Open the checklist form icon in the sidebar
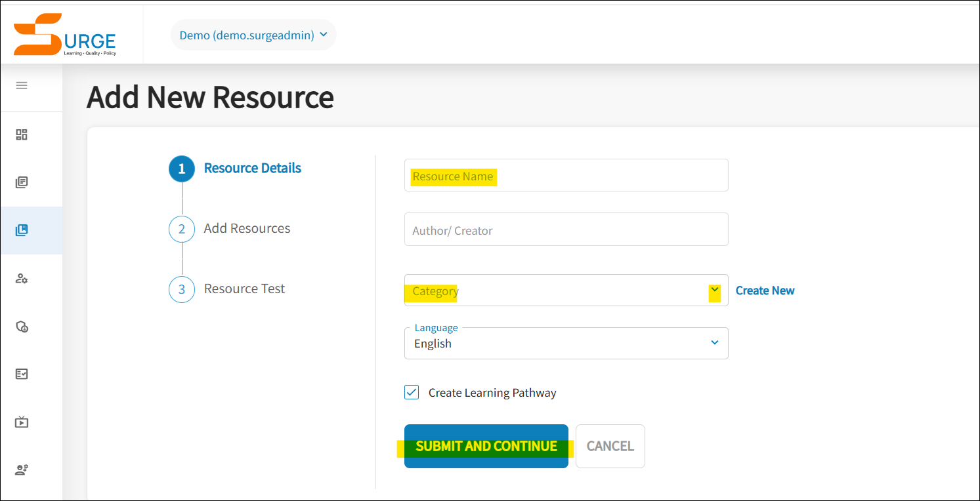Image resolution: width=980 pixels, height=501 pixels. point(21,374)
